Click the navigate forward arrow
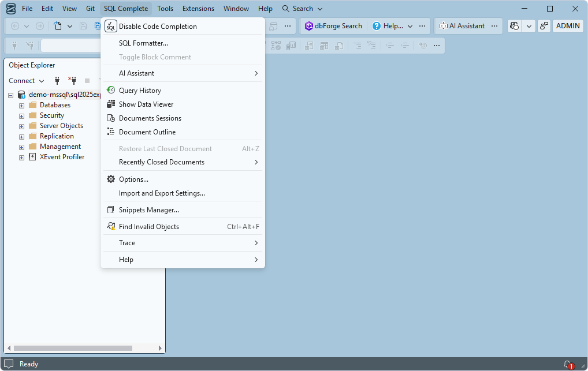This screenshot has height=371, width=588. (40, 26)
